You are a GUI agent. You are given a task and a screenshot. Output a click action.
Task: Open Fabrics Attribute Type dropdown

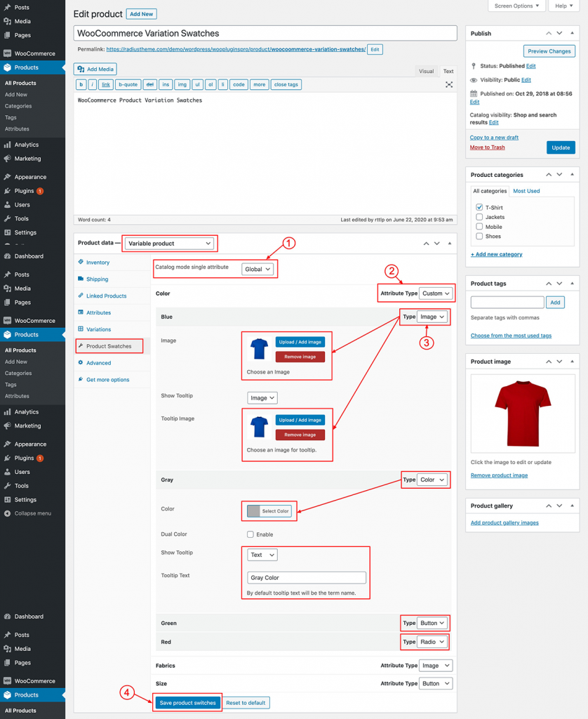(x=436, y=666)
